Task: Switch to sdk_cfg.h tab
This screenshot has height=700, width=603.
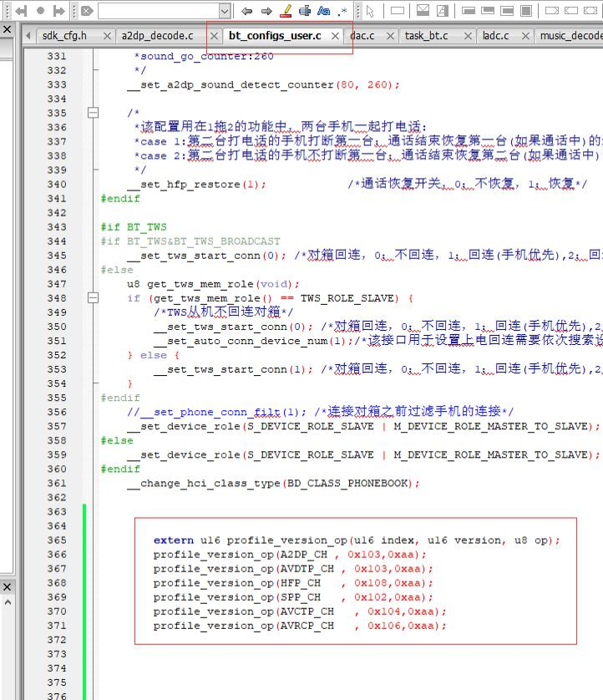Action: 64,36
